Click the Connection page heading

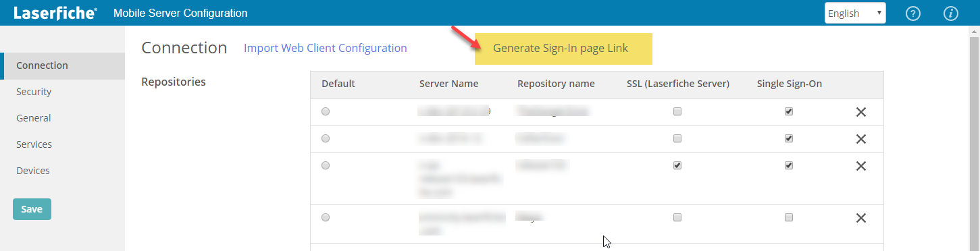(184, 48)
